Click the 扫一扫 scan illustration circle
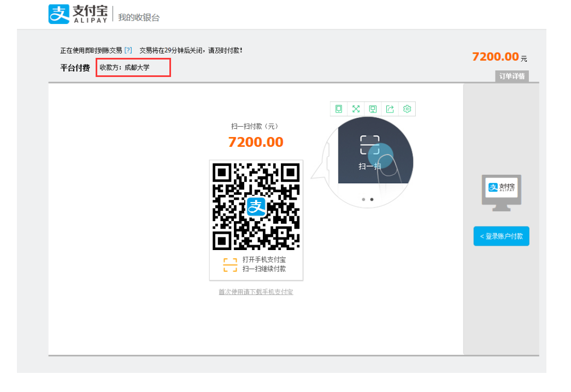This screenshot has width=571, height=392. (368, 162)
